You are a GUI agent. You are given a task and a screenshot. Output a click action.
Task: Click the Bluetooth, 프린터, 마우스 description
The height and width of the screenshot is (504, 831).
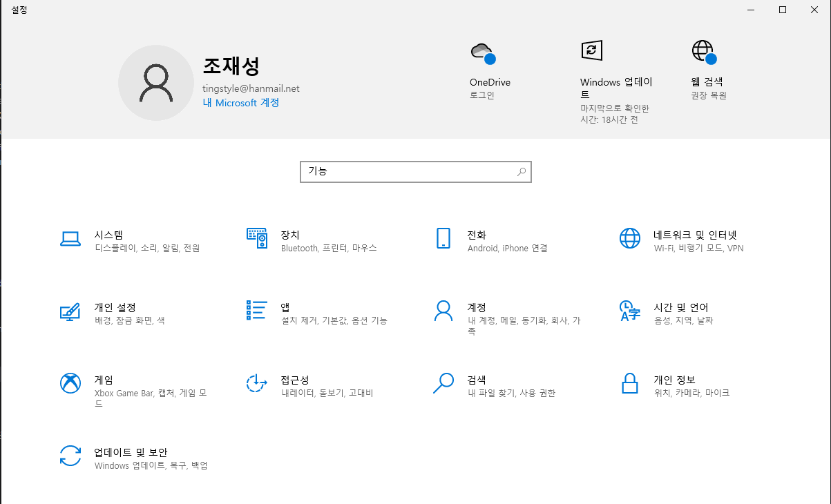tap(329, 248)
